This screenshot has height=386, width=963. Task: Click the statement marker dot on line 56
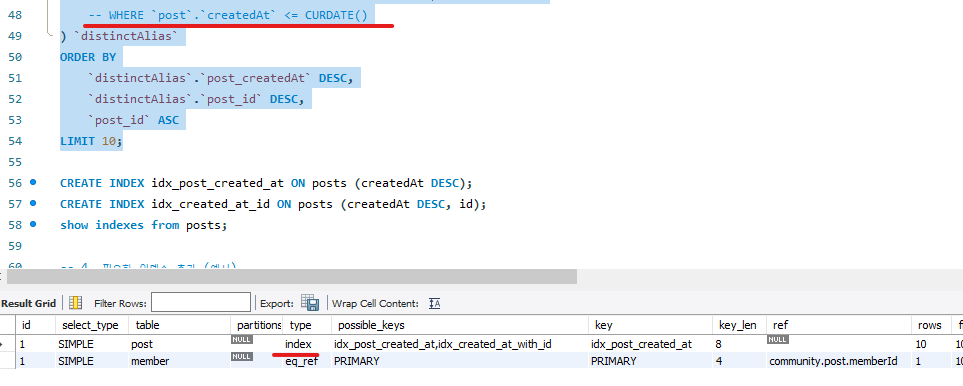tap(33, 182)
